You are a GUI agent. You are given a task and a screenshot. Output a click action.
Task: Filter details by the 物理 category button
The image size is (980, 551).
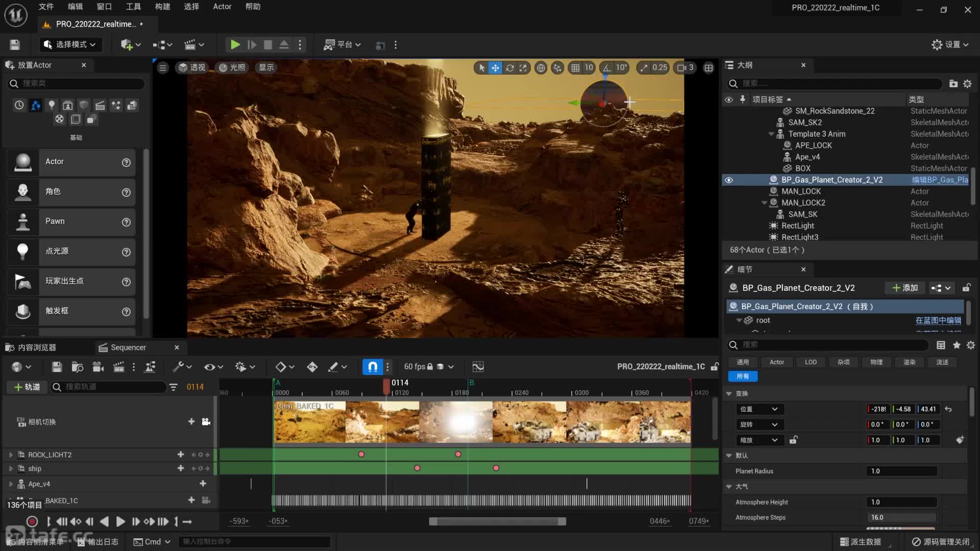(x=876, y=362)
